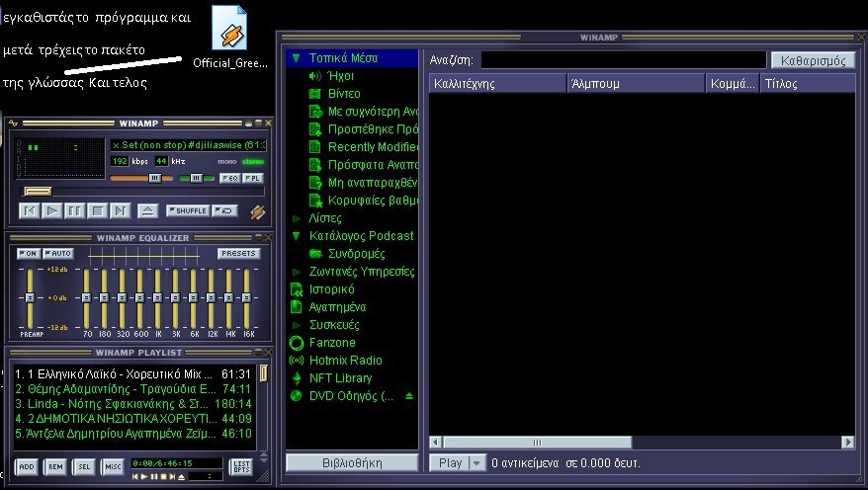The width and height of the screenshot is (868, 490).
Task: Eject the DVD drive with eject icon
Action: (409, 396)
